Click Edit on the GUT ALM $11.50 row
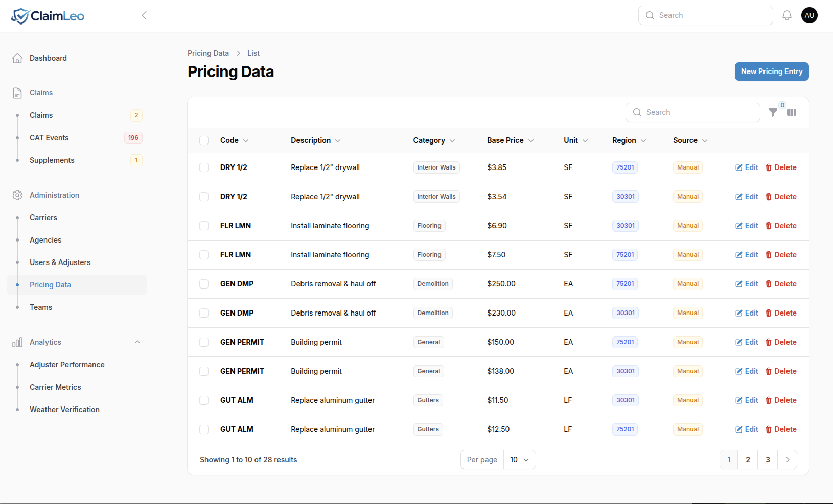The height and width of the screenshot is (504, 833). 747,400
